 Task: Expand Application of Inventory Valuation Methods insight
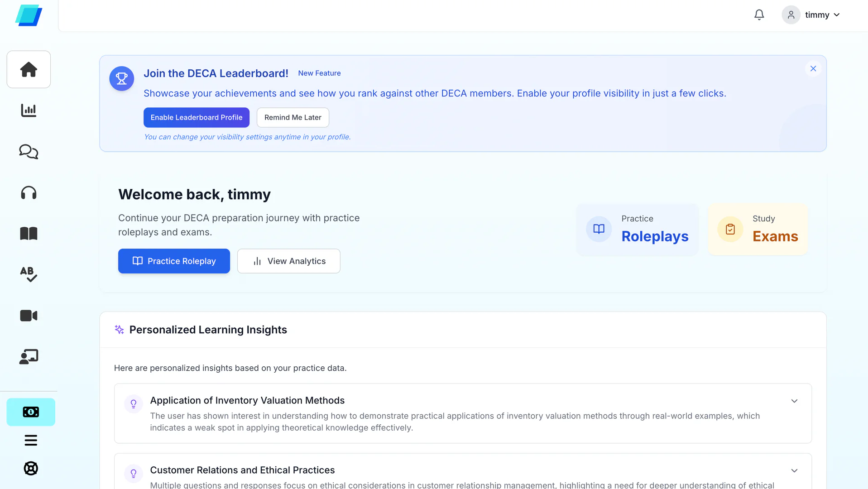[795, 401]
